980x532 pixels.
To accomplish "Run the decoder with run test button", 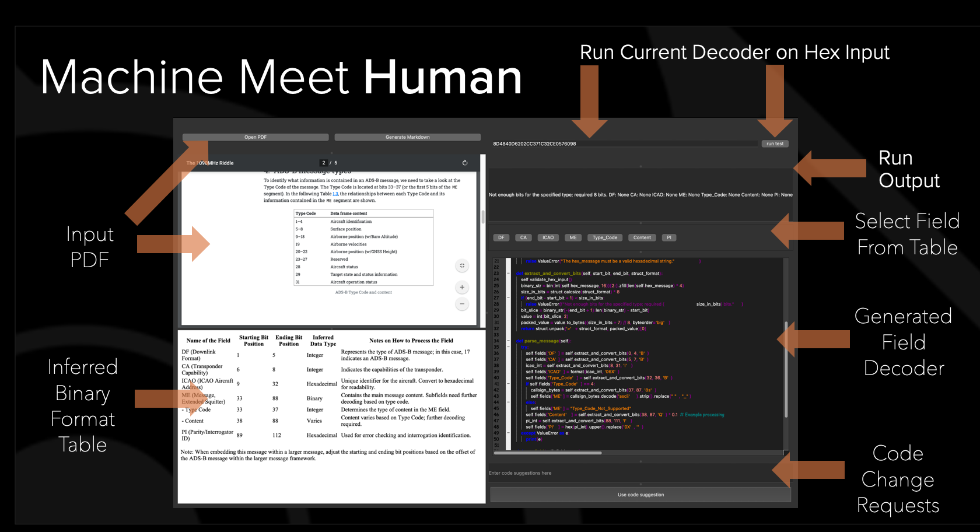I will click(x=775, y=143).
